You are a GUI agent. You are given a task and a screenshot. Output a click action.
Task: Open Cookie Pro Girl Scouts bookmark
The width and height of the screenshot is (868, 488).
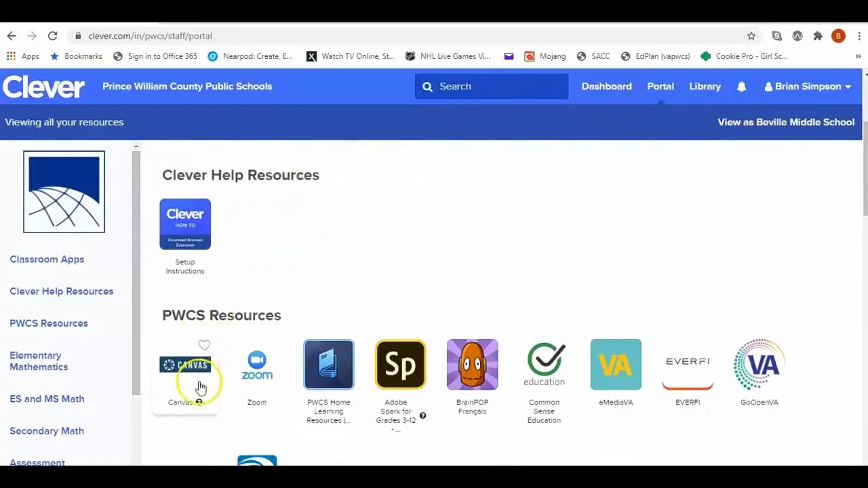pos(745,56)
